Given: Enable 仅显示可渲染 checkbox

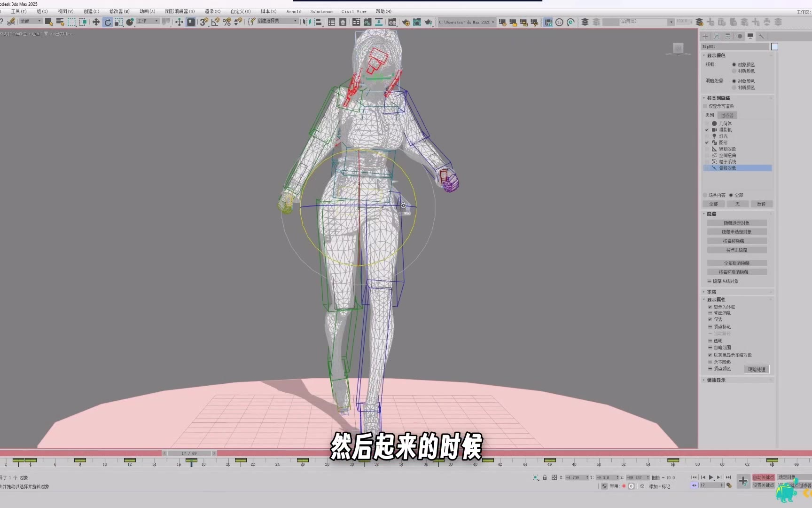Looking at the screenshot, I should point(705,106).
